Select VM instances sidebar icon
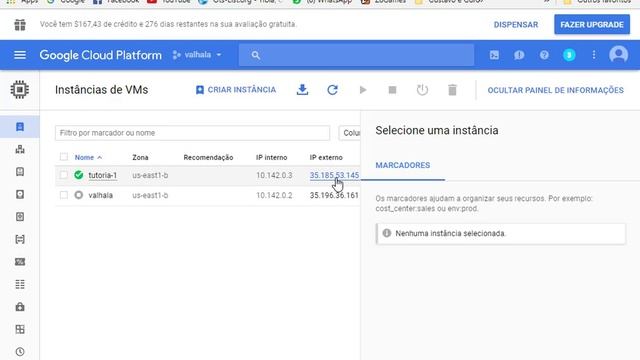Screen dimensions: 640x360 coord(20,127)
